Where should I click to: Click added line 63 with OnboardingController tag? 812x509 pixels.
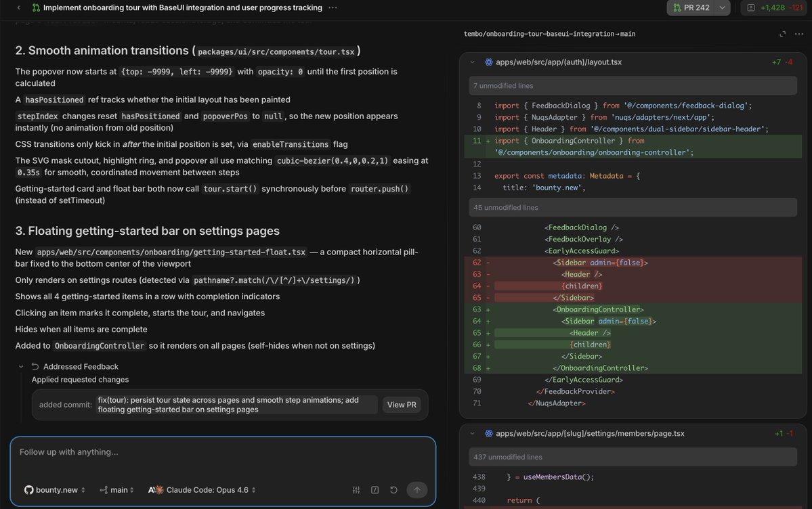click(633, 309)
